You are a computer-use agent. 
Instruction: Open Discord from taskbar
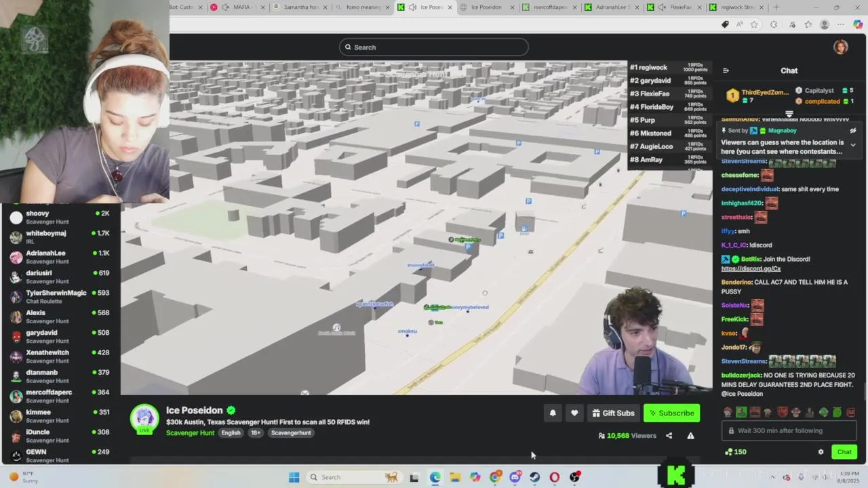pyautogui.click(x=515, y=477)
